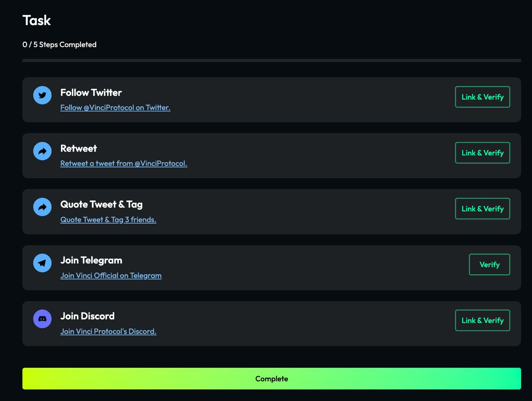
Task: Link & Verify the Quote Tweet & Tag task
Action: pos(483,209)
